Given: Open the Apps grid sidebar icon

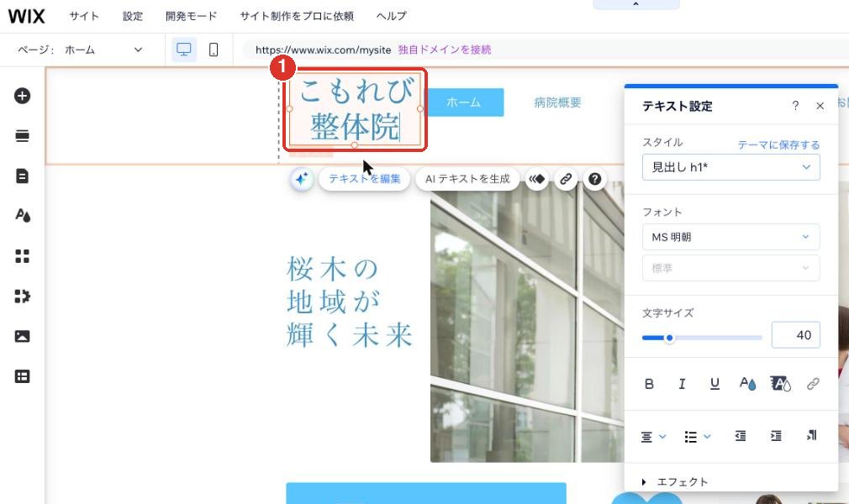Looking at the screenshot, I should pos(22,256).
